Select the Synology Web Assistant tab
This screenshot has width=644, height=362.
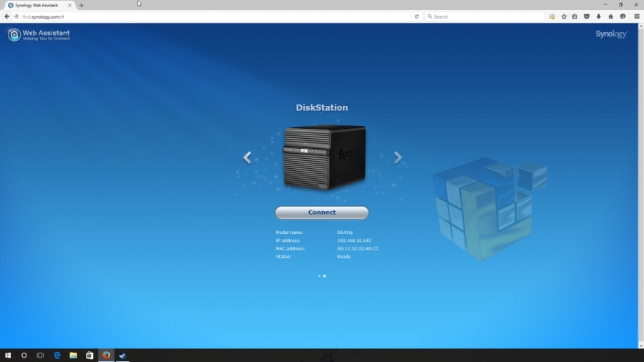39,5
